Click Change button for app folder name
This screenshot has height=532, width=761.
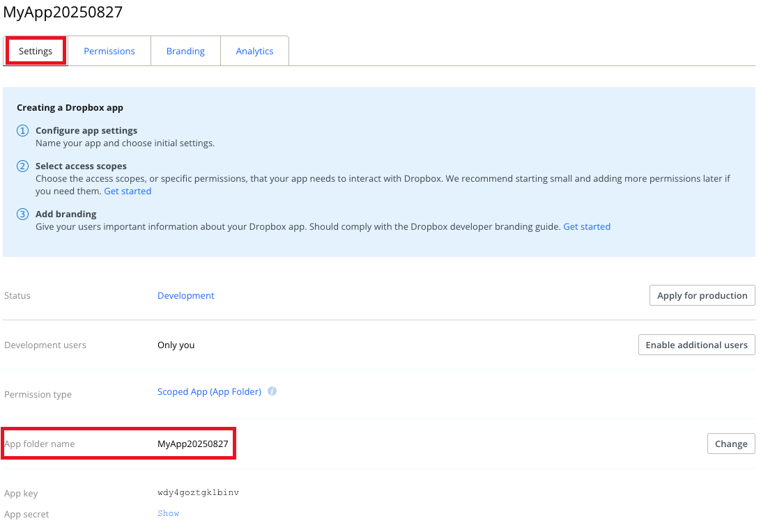click(x=731, y=444)
